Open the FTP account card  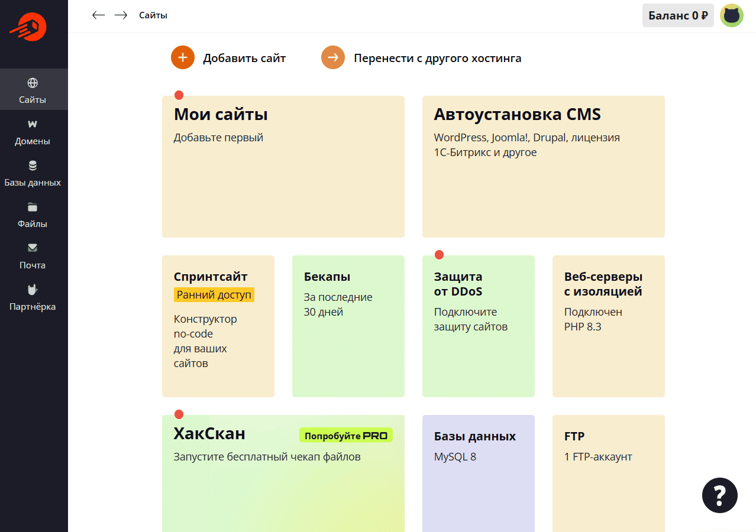(x=608, y=473)
